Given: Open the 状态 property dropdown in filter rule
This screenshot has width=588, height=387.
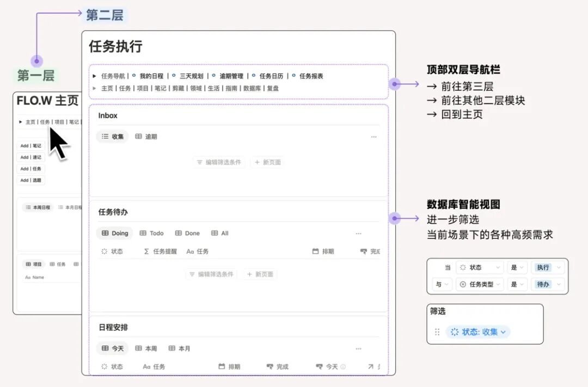Looking at the screenshot, I should click(x=480, y=267).
